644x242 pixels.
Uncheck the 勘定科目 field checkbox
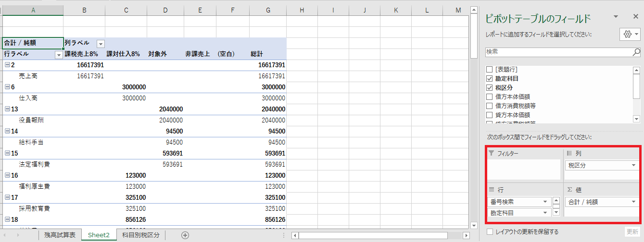pyautogui.click(x=490, y=78)
